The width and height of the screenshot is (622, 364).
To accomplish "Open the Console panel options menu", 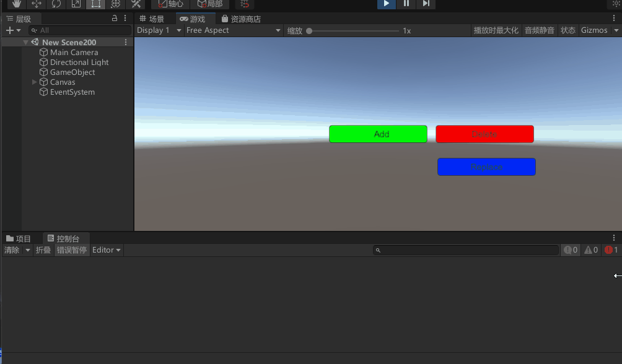I will [x=614, y=238].
